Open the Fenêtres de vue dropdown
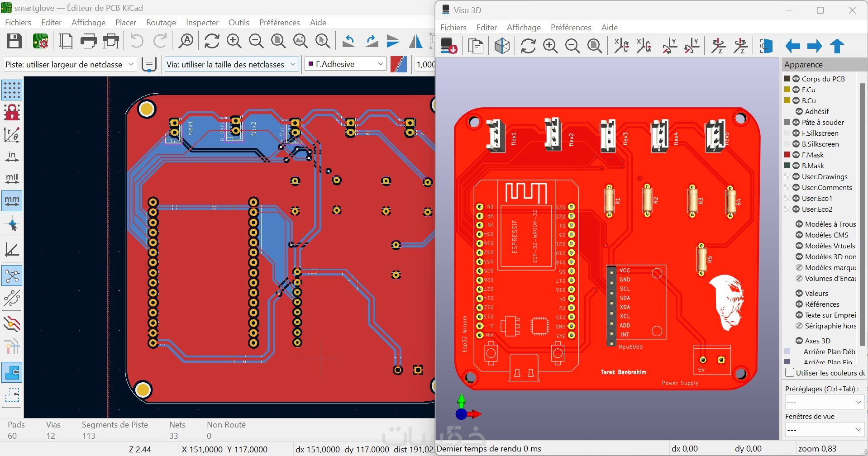This screenshot has width=868, height=456. click(x=824, y=430)
